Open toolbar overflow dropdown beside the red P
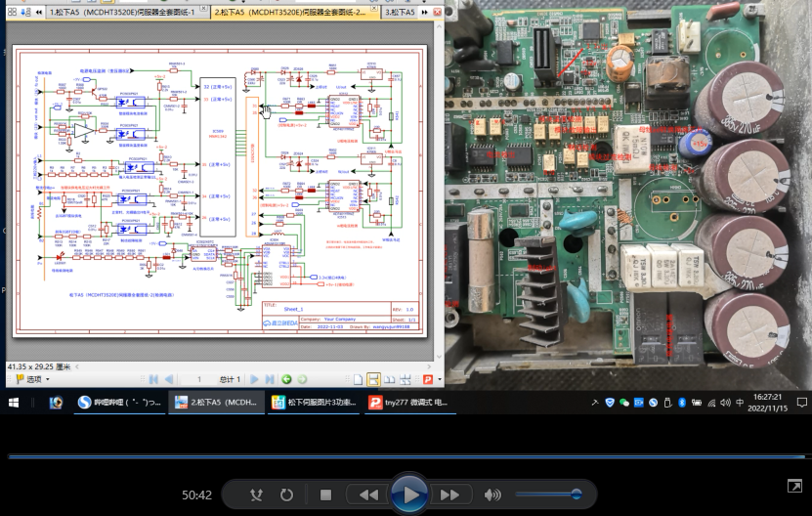This screenshot has height=516, width=812. point(440,379)
